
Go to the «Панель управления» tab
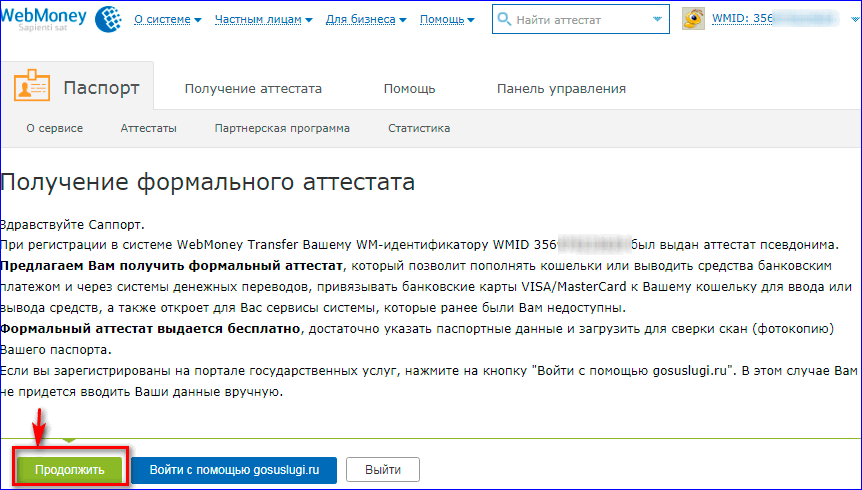561,89
